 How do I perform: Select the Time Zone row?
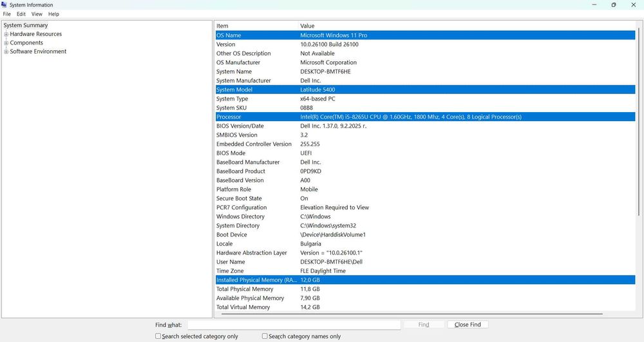coord(426,271)
